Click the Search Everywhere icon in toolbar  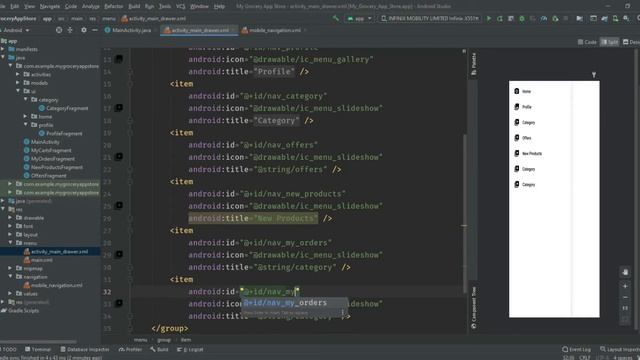[638, 18]
